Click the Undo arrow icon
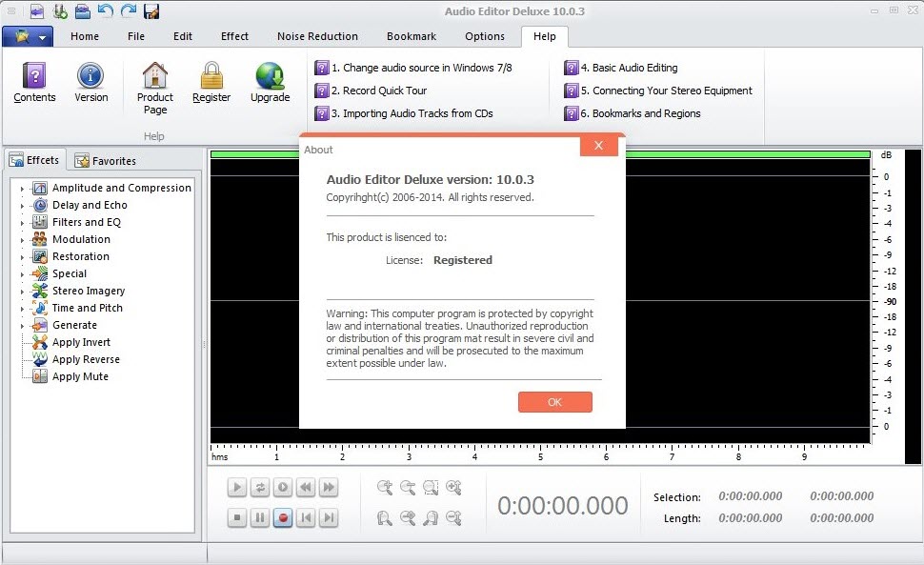924x565 pixels. point(106,11)
